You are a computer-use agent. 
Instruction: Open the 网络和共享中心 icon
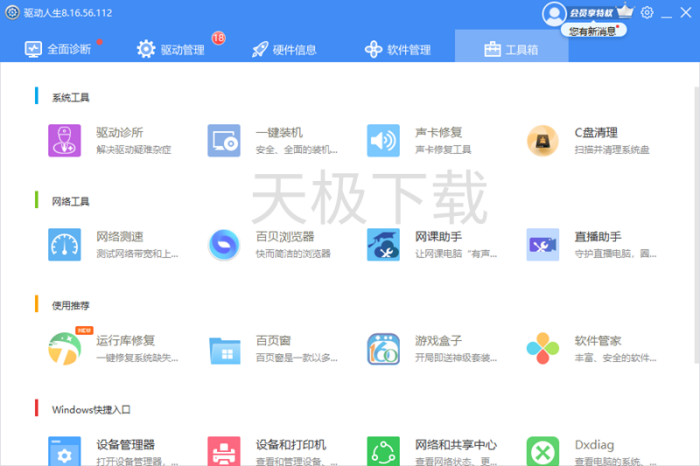383,451
